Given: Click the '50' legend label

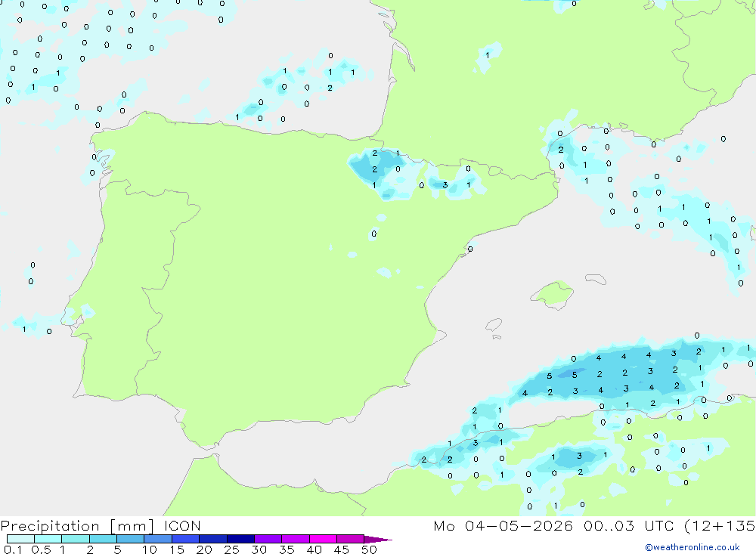Looking at the screenshot, I should [369, 549].
